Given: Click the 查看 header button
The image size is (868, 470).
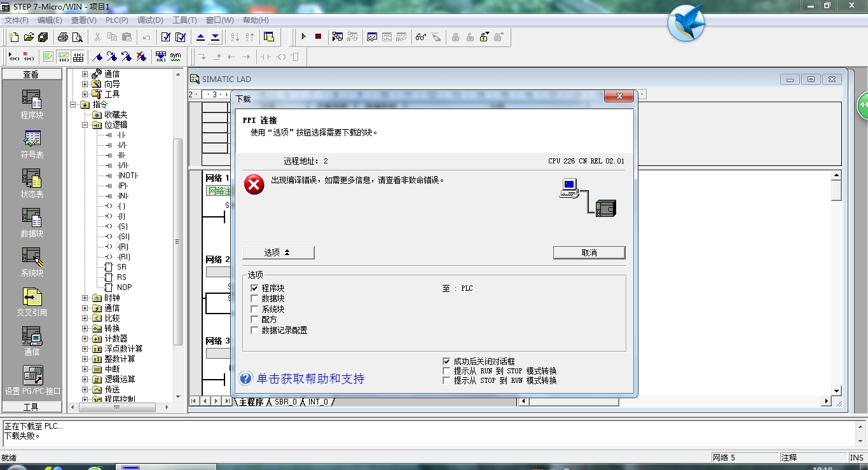Looking at the screenshot, I should coord(31,74).
